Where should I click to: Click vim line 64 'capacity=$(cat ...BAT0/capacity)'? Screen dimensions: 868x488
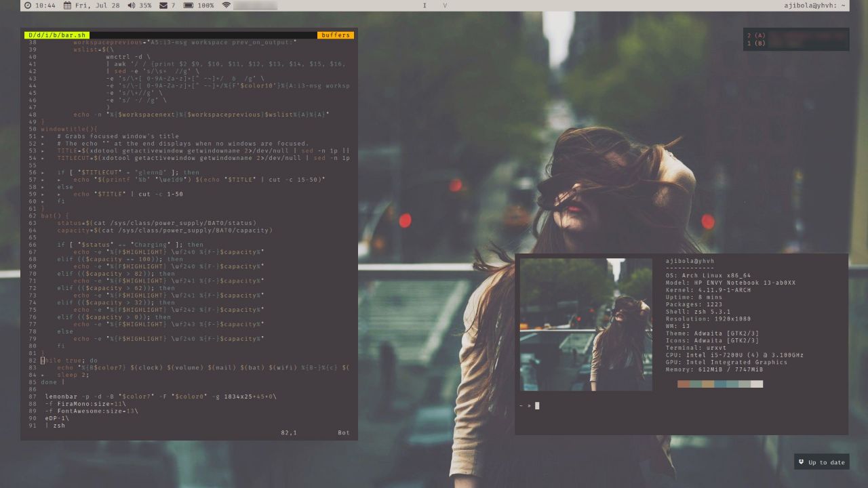pos(165,230)
